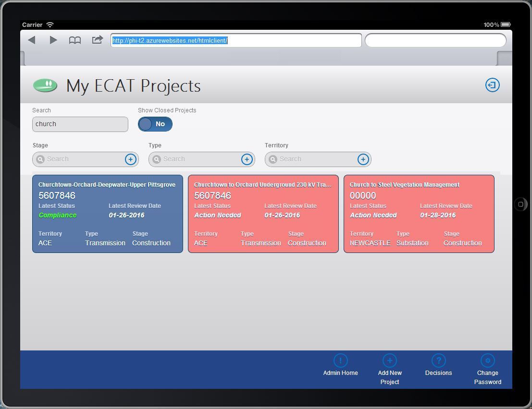Click the Add New Project icon
Viewport: 532px width, 409px height.
[389, 361]
